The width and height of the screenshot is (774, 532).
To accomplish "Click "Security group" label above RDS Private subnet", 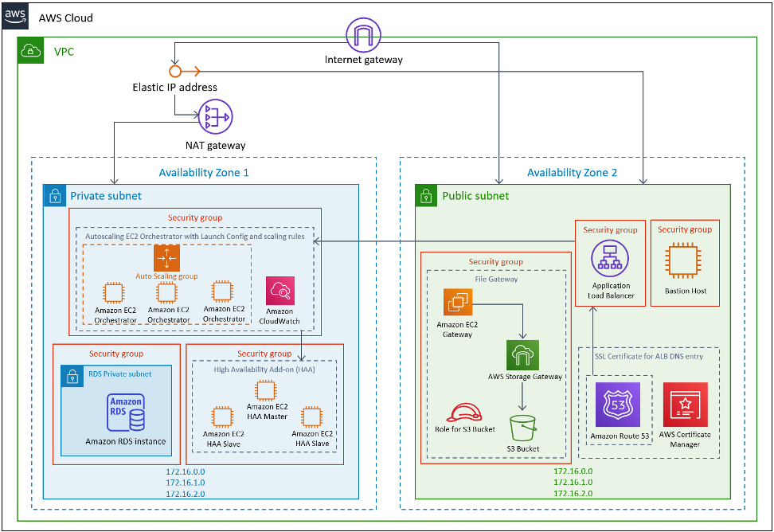I will 116,354.
